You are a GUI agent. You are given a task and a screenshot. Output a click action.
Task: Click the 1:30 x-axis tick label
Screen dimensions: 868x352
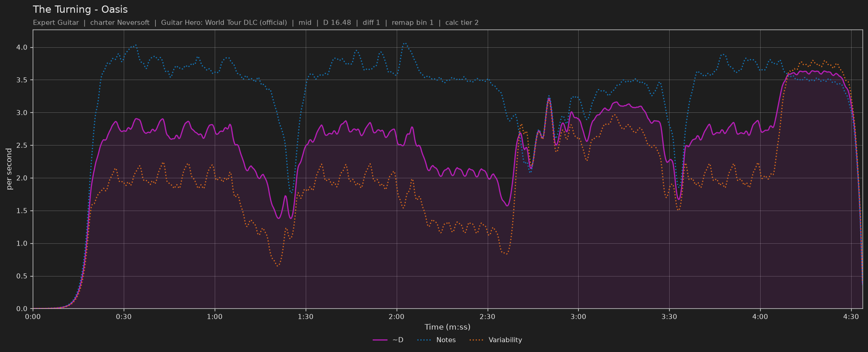click(306, 317)
